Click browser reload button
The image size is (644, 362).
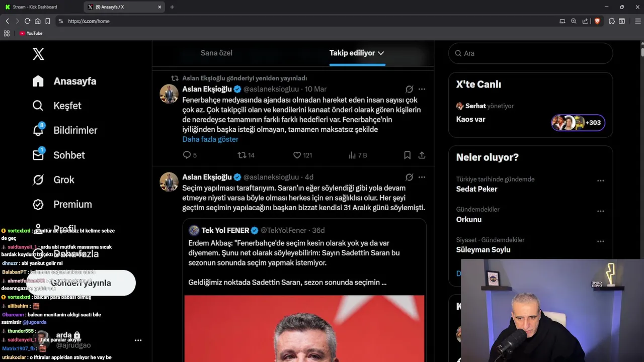[27, 21]
